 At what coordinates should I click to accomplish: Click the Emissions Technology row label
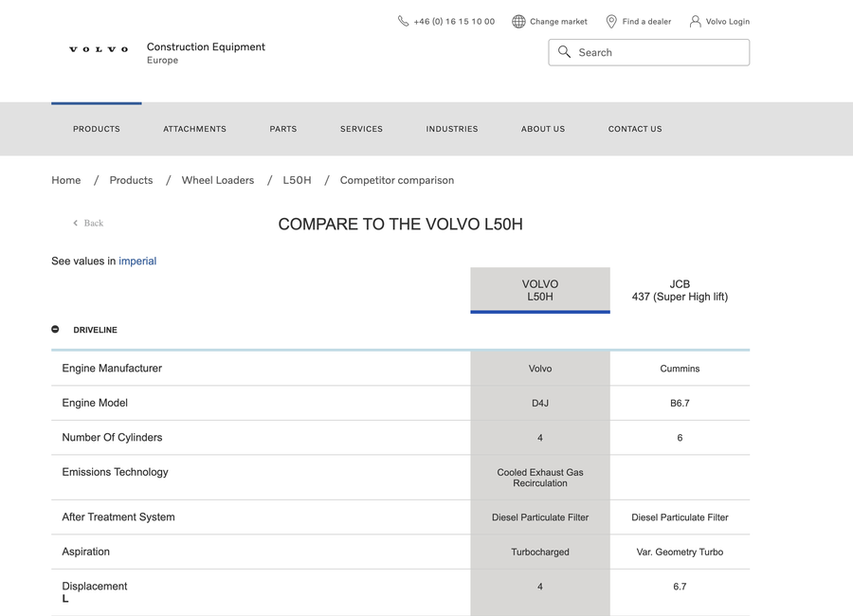[x=115, y=472]
